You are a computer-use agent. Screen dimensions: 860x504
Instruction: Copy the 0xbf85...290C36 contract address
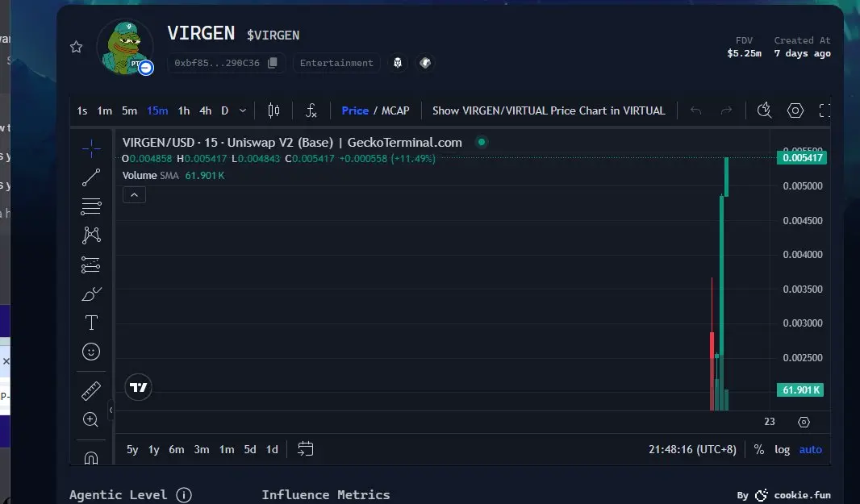[x=273, y=63]
